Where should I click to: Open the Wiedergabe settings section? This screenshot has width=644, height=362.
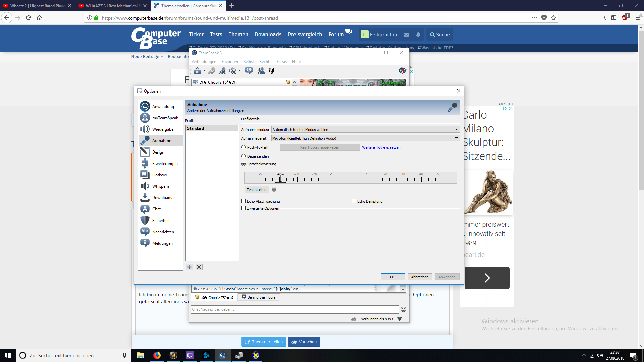tap(162, 129)
